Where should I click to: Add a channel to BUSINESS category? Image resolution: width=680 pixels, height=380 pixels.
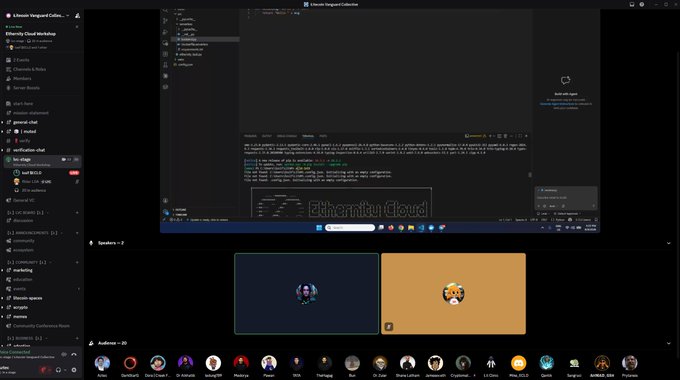(x=77, y=338)
